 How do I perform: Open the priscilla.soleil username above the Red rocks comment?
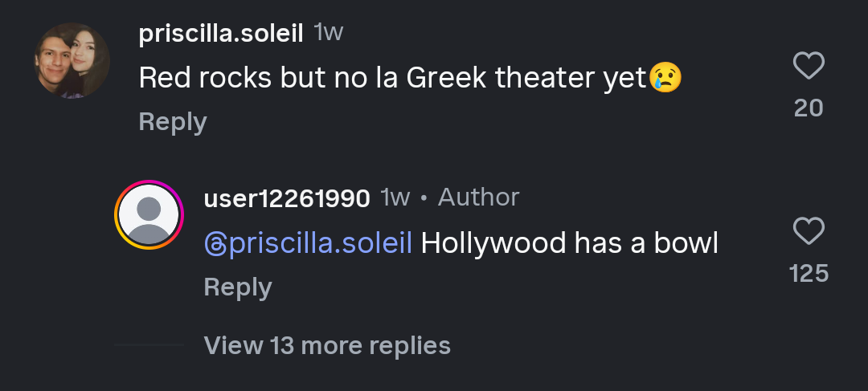221,33
